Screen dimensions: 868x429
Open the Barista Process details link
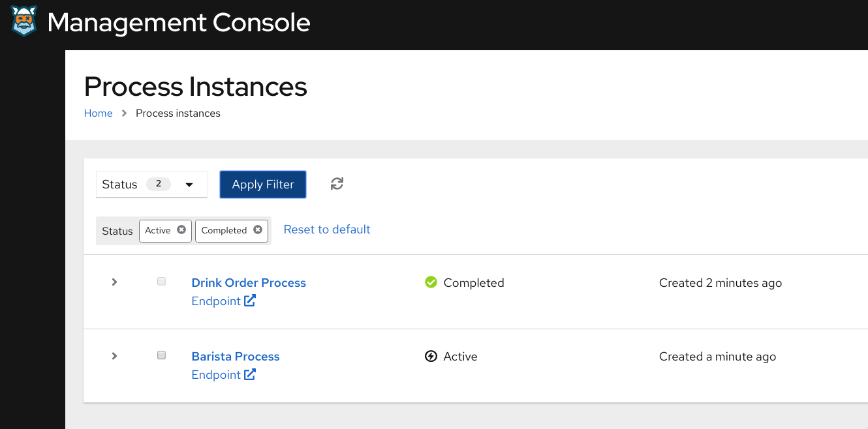click(x=235, y=356)
